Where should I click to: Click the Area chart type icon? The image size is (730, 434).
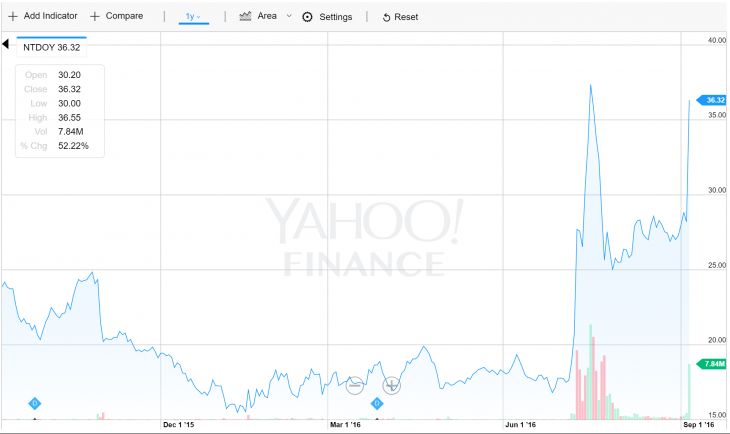(x=245, y=16)
